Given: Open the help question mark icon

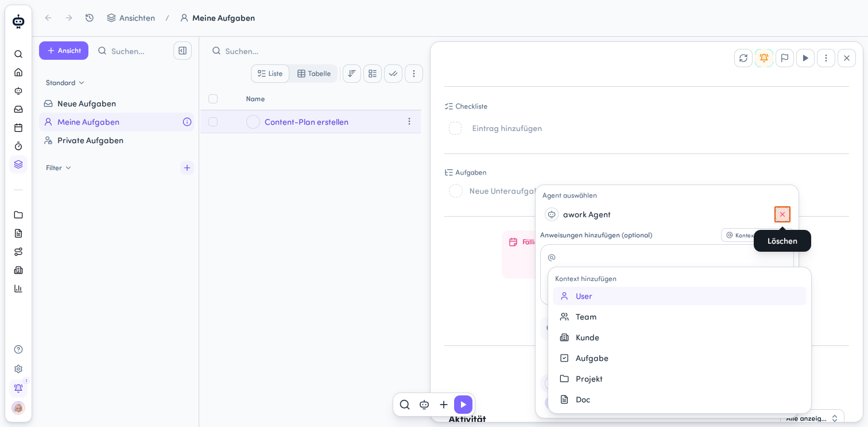Looking at the screenshot, I should point(18,349).
